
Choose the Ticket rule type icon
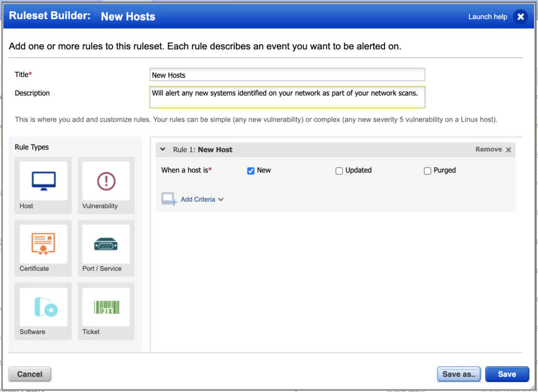pyautogui.click(x=106, y=307)
